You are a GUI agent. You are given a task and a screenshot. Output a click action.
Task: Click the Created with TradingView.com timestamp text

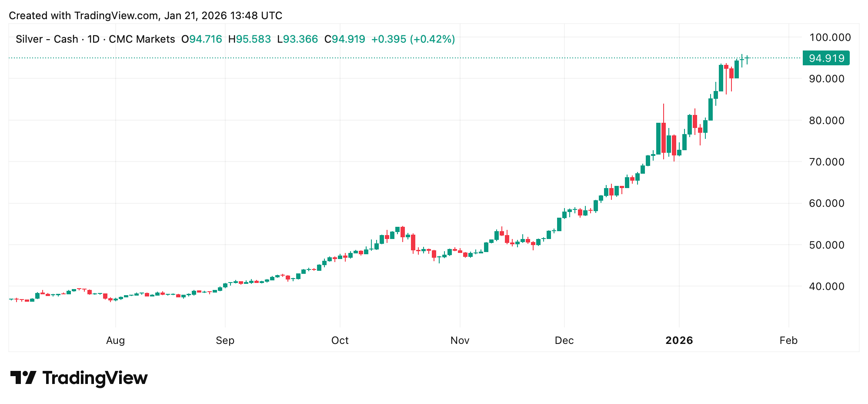[x=146, y=15]
